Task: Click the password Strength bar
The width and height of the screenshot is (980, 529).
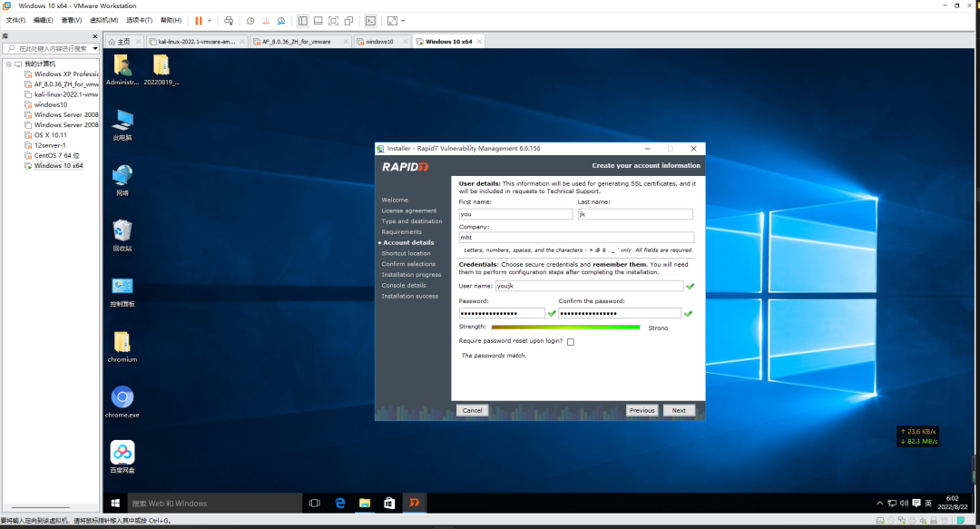Action: (565, 327)
